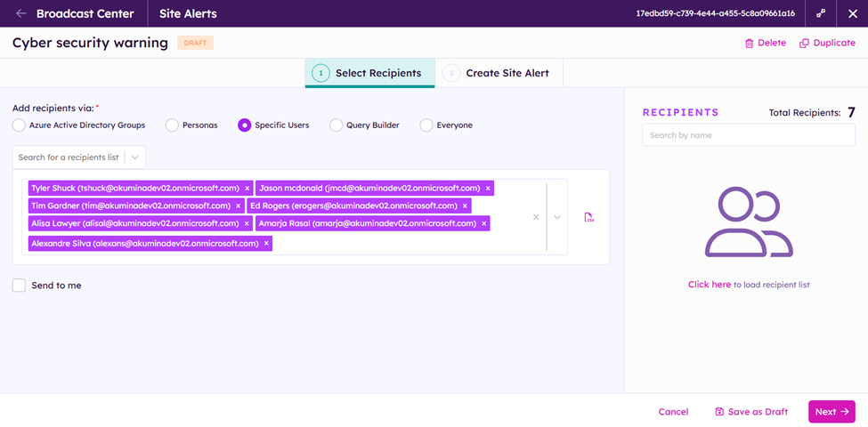Open the recipients list search dropdown
The height and width of the screenshot is (427, 868).
pos(135,157)
